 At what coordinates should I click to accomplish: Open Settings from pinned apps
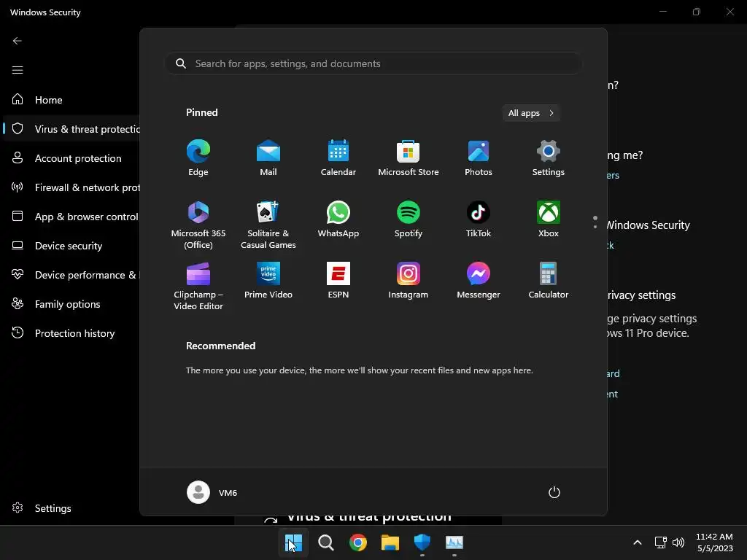click(549, 157)
